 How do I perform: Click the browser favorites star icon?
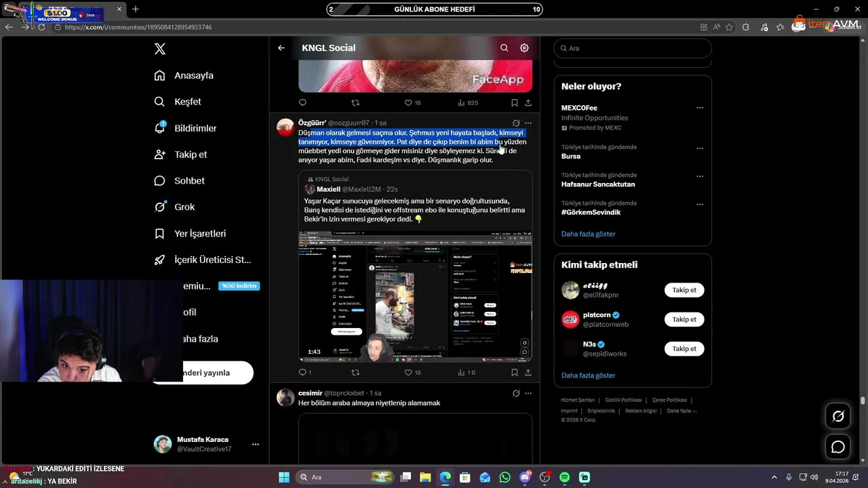tap(729, 27)
